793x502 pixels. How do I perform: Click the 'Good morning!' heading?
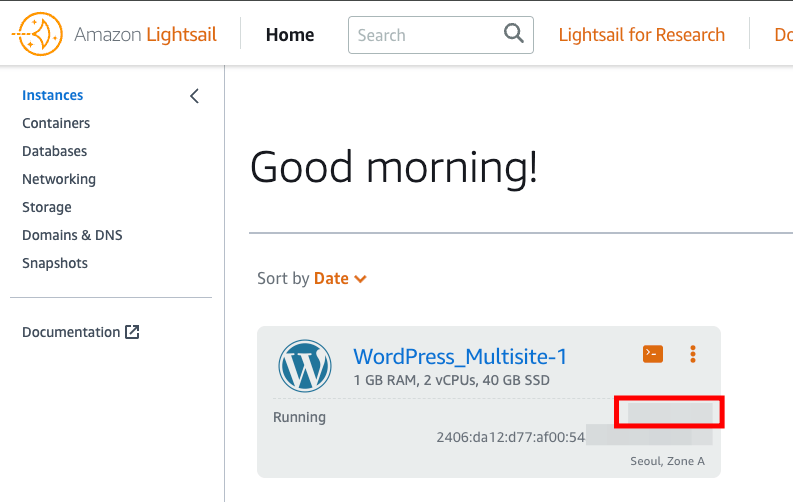[394, 168]
